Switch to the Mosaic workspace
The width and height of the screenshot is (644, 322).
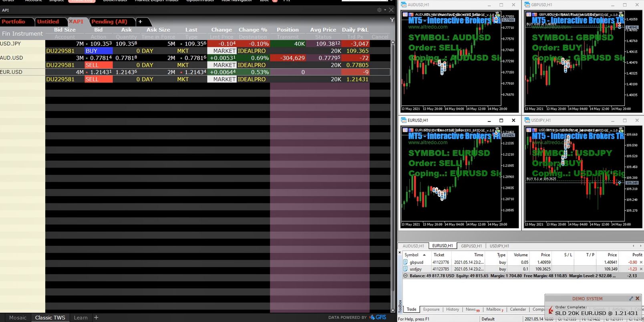click(18, 318)
